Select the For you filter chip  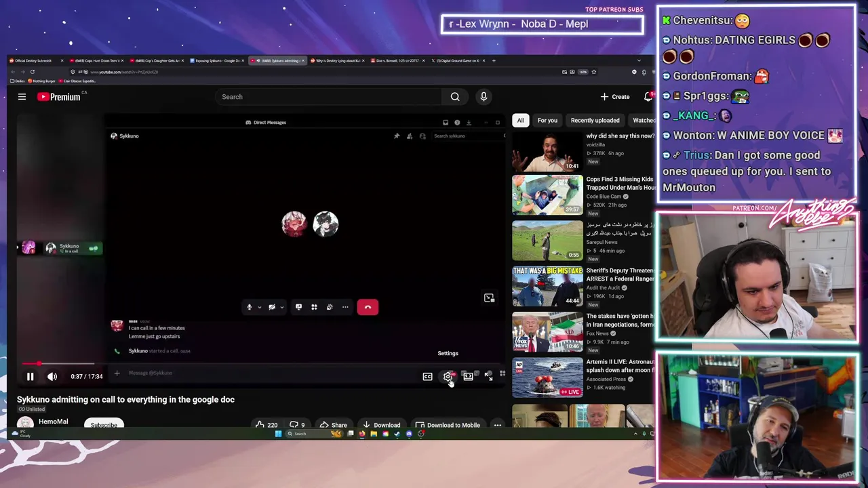coord(547,121)
